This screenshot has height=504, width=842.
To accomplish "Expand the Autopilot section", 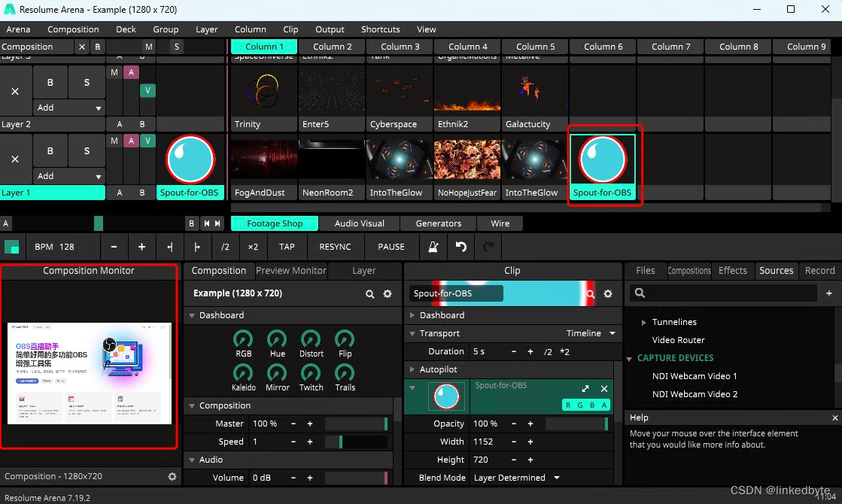I will click(x=412, y=369).
